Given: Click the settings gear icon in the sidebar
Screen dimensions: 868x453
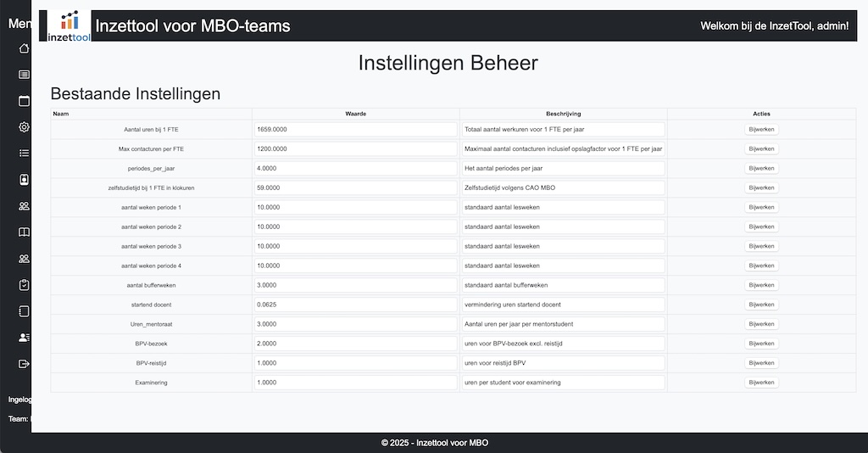Looking at the screenshot, I should click(25, 127).
